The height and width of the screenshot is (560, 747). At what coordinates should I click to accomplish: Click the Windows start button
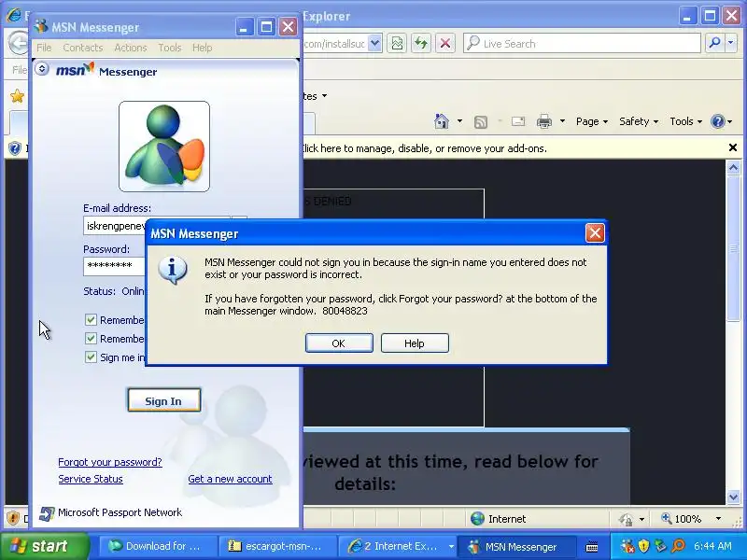[44, 546]
